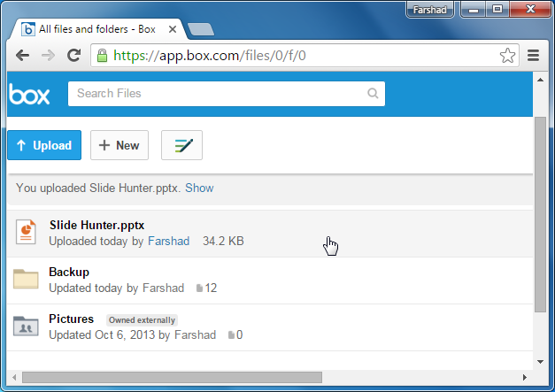Click the Upload button
Viewport: 555px width, 392px height.
point(44,146)
